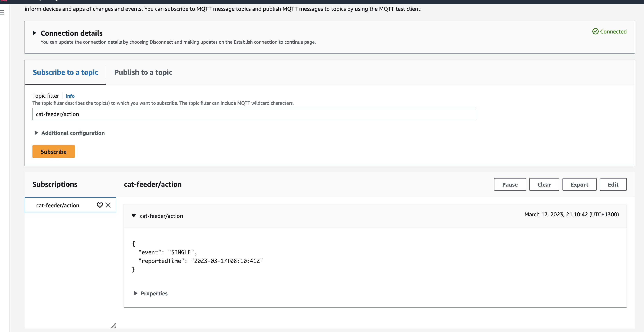
Task: Expand the Connection details section
Action: tap(34, 33)
